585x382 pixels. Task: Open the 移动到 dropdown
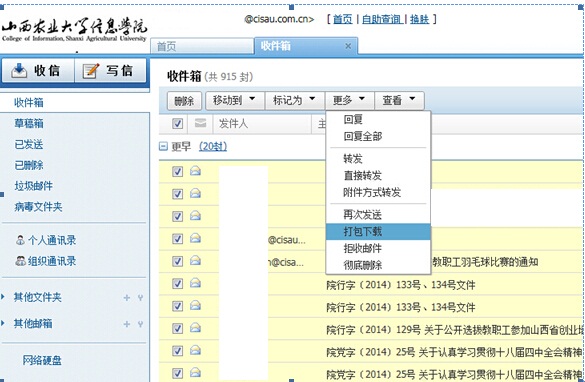tap(235, 100)
